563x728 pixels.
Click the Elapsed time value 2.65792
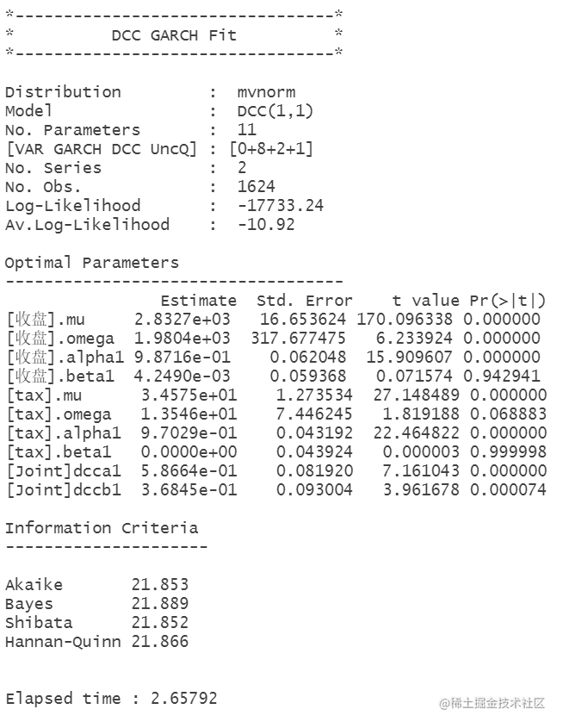[x=184, y=699]
